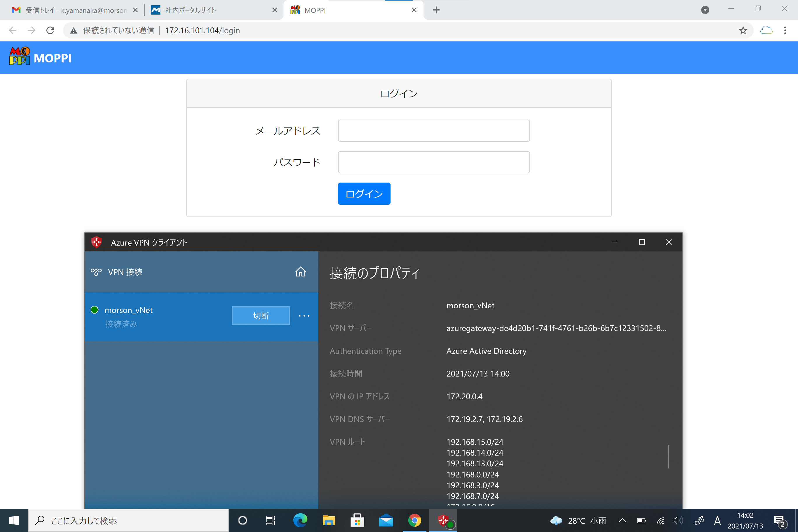Screen dimensions: 798x532
Task: Open Chrome three-dot menu
Action: pos(785,31)
